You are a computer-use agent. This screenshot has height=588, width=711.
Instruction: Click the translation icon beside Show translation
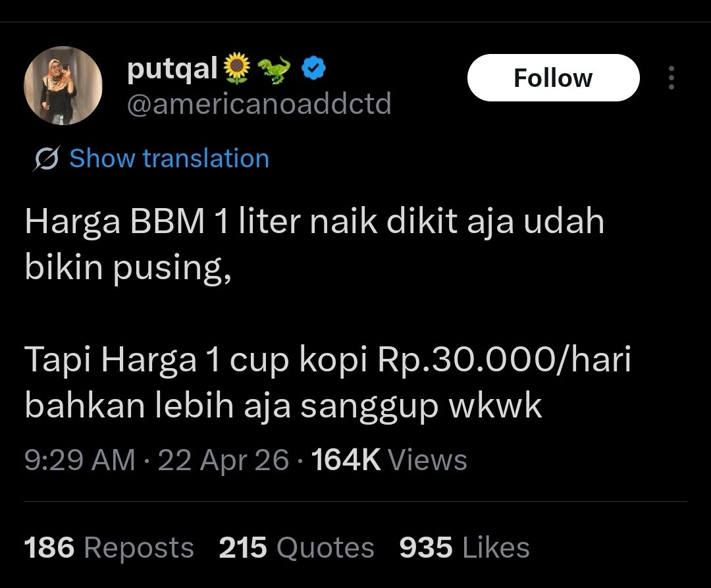tap(47, 159)
